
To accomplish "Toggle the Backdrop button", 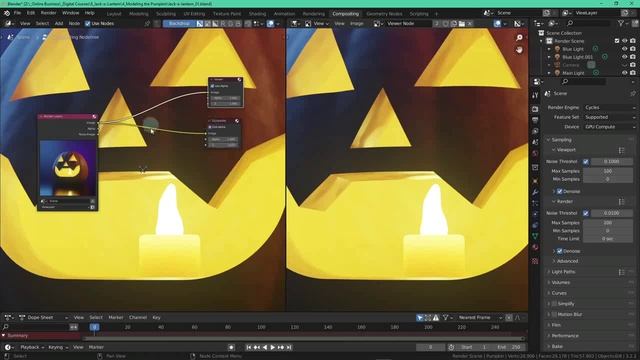I will tap(179, 24).
